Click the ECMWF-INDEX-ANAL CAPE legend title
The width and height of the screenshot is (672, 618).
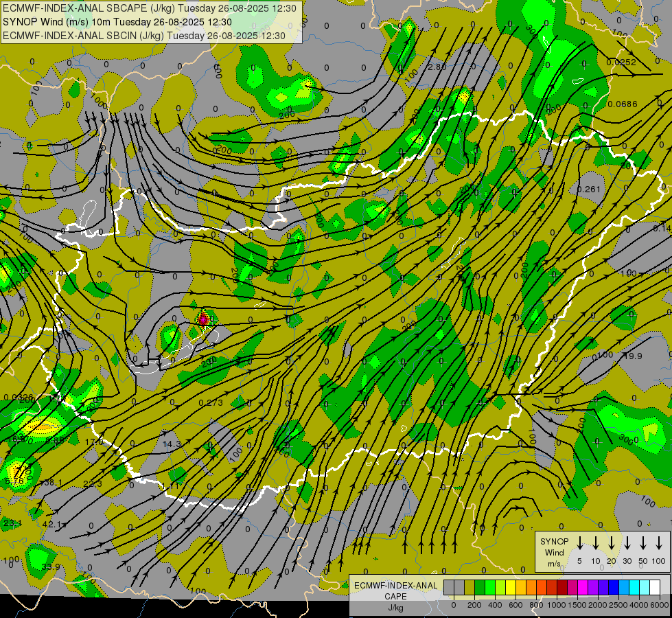point(395,596)
